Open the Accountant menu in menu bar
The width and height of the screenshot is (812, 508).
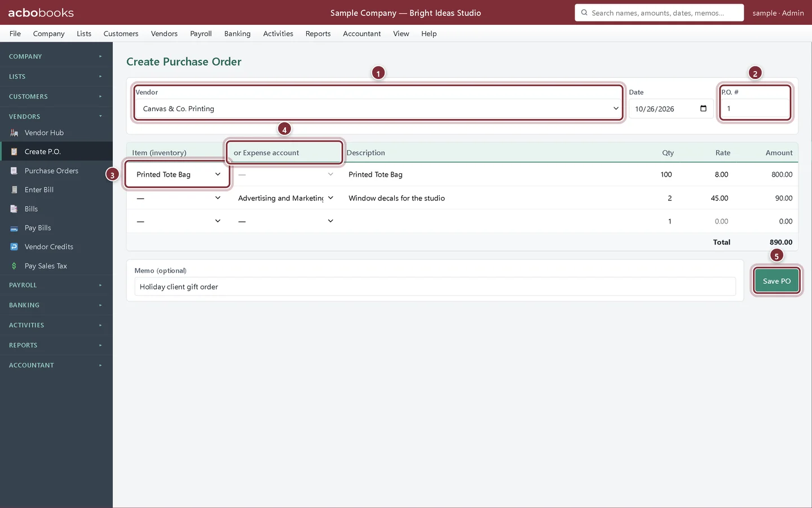tap(362, 34)
